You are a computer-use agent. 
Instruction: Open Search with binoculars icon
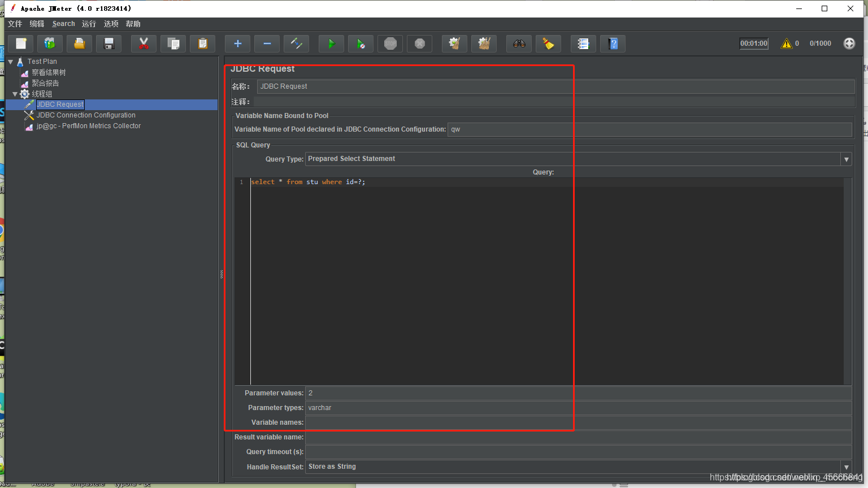coord(519,43)
